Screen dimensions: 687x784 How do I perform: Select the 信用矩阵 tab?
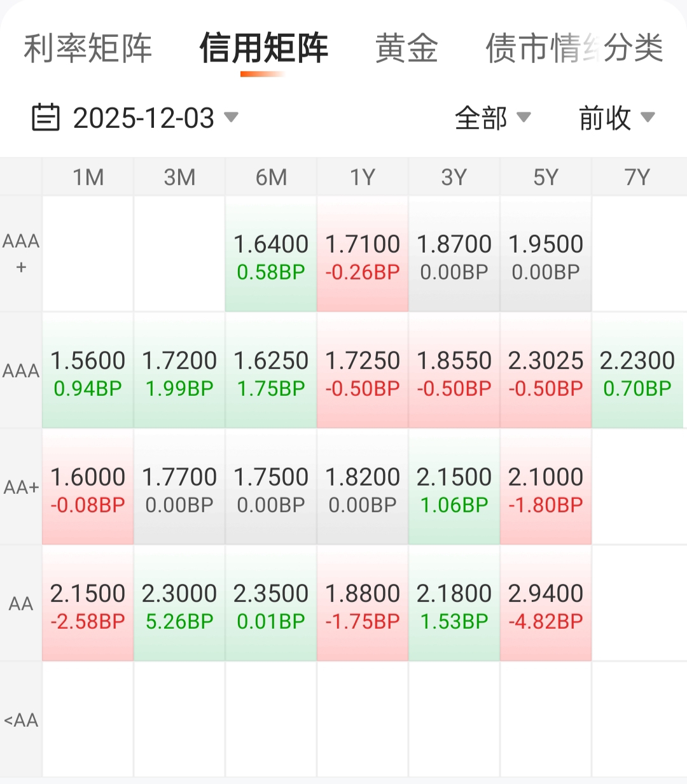click(x=263, y=48)
